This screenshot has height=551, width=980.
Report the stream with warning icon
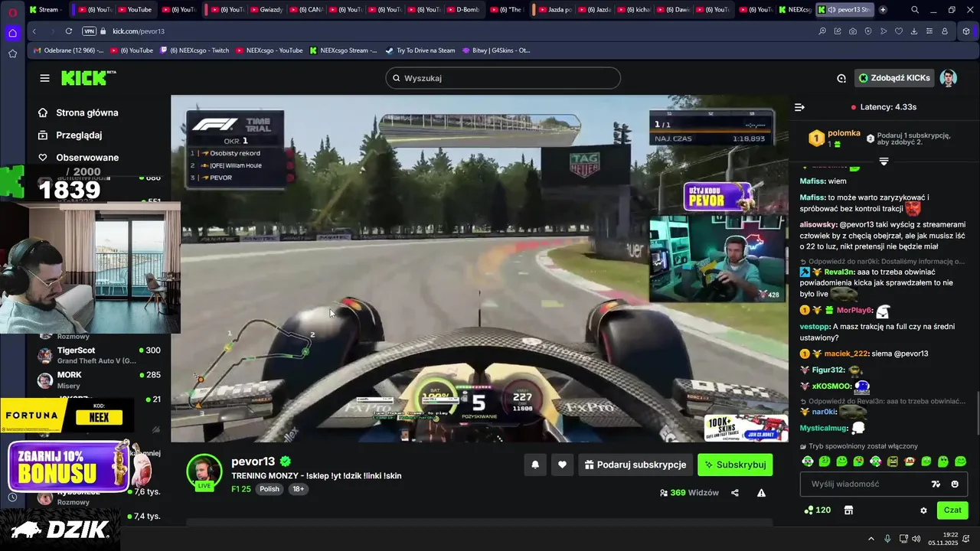(x=761, y=493)
